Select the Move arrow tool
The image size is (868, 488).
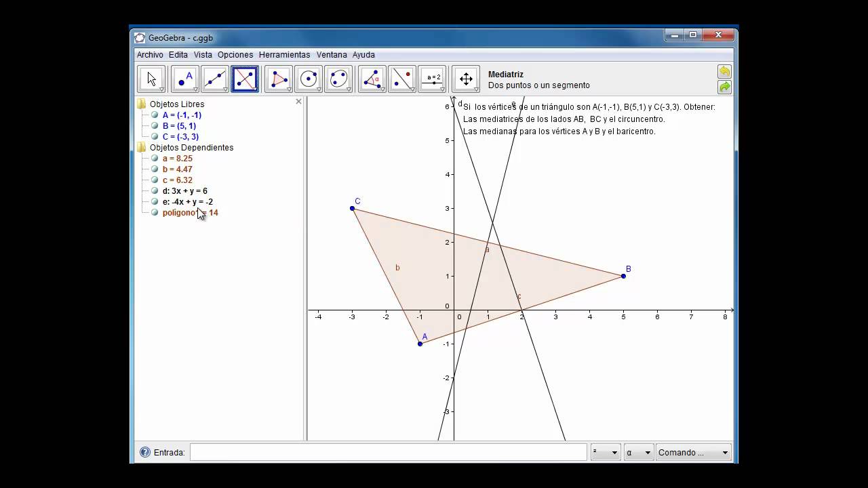click(x=151, y=79)
